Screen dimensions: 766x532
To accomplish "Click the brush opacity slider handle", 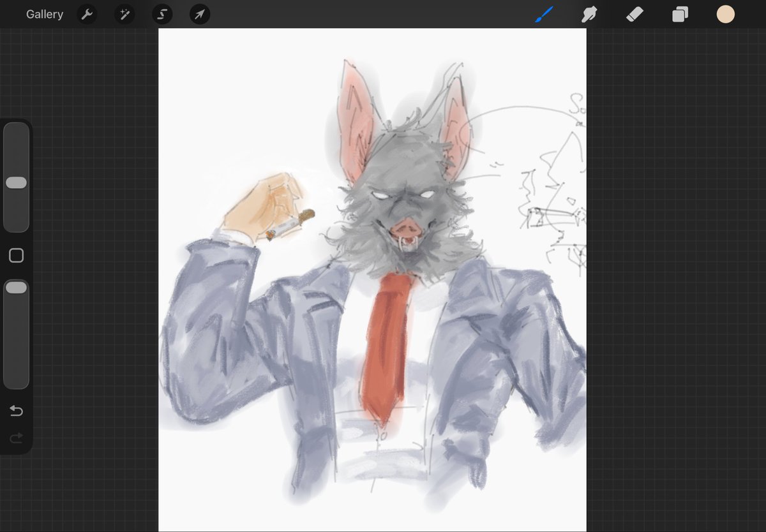I will pos(16,288).
